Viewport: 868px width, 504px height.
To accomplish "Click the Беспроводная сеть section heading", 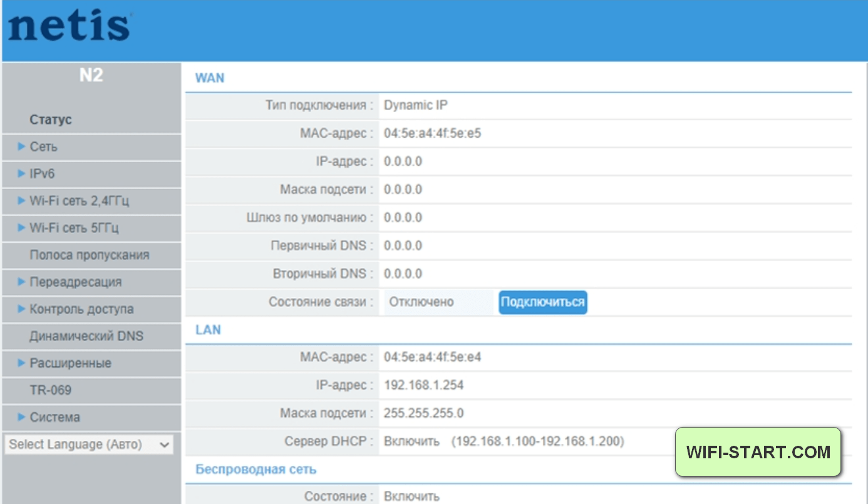I will (256, 469).
